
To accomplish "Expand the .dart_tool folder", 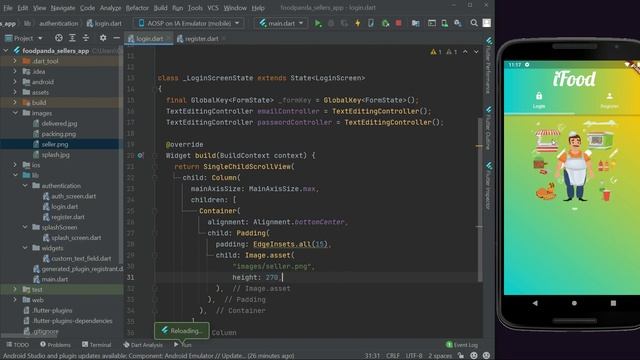I will tap(15, 61).
